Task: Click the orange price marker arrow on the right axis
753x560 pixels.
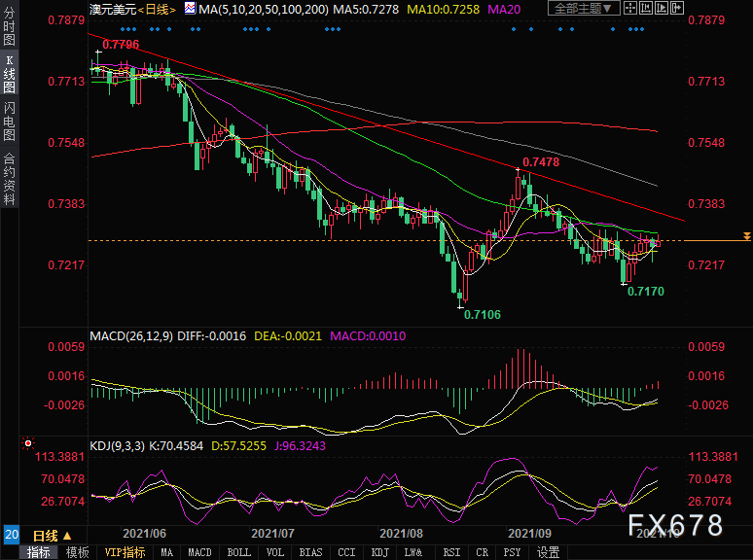Action: 746,236
